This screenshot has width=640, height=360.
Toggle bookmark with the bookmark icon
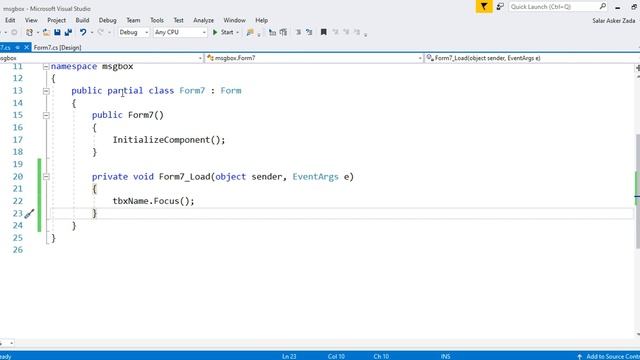(324, 32)
